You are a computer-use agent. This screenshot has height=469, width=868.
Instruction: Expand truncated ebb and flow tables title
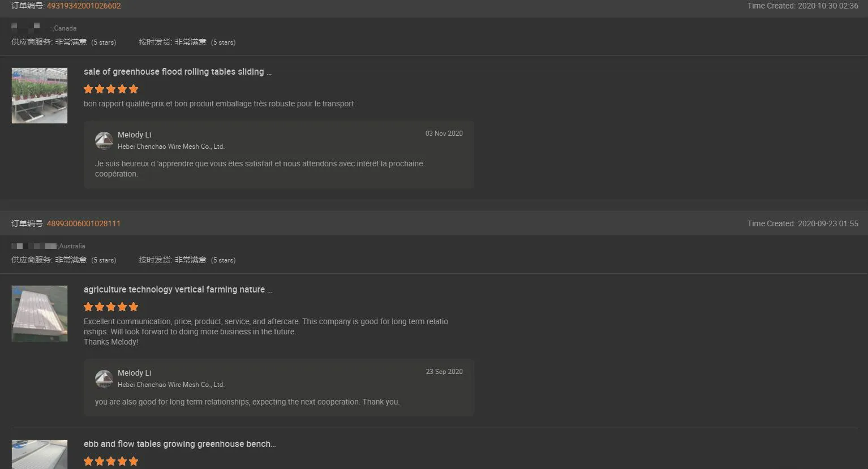pos(179,444)
